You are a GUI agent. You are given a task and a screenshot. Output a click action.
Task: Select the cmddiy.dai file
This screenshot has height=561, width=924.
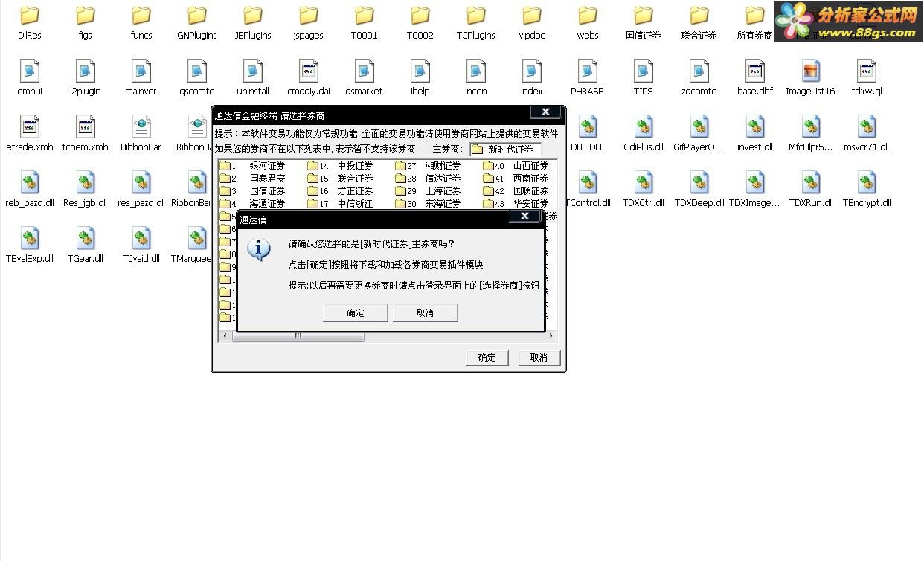(x=309, y=77)
